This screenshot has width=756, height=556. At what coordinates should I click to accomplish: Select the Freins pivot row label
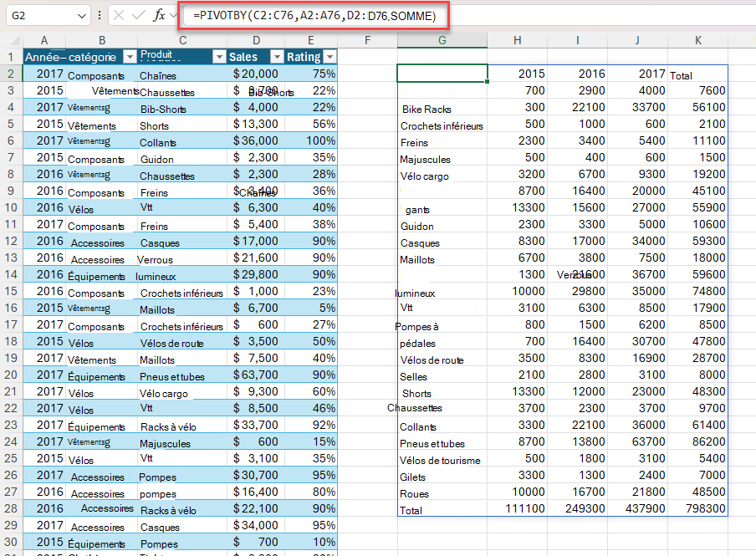[442, 142]
